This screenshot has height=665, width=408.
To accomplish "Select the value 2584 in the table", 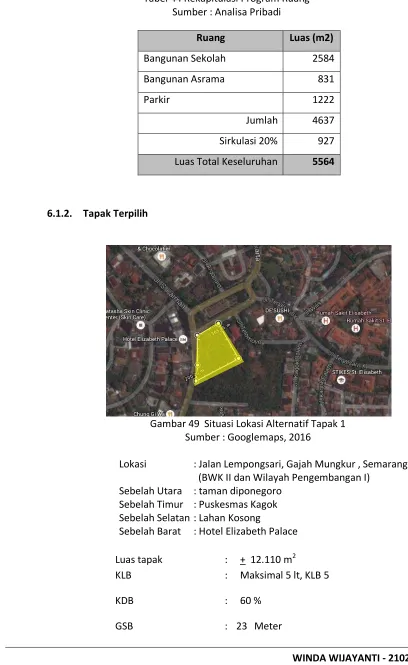I will coord(323,58).
